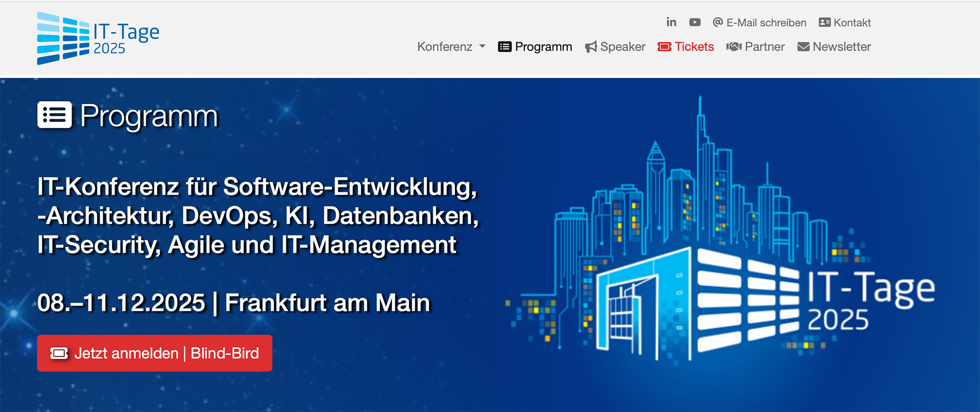980x412 pixels.
Task: Click the large list icon beside Programm heading
Action: [55, 115]
